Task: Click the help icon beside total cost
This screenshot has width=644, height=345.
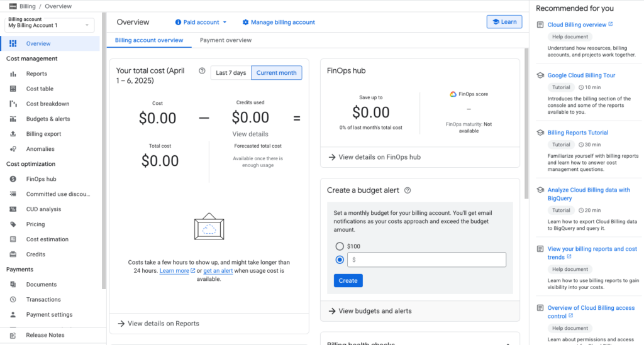Action: pos(202,70)
